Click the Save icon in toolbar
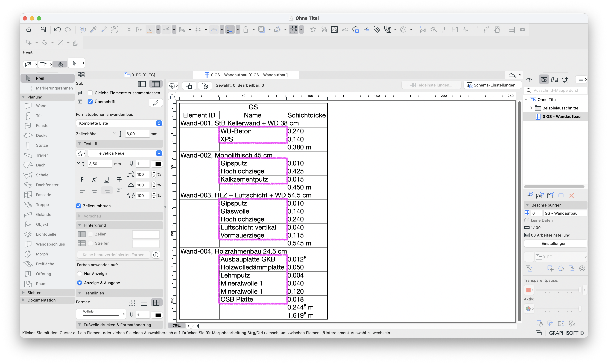 coord(43,29)
